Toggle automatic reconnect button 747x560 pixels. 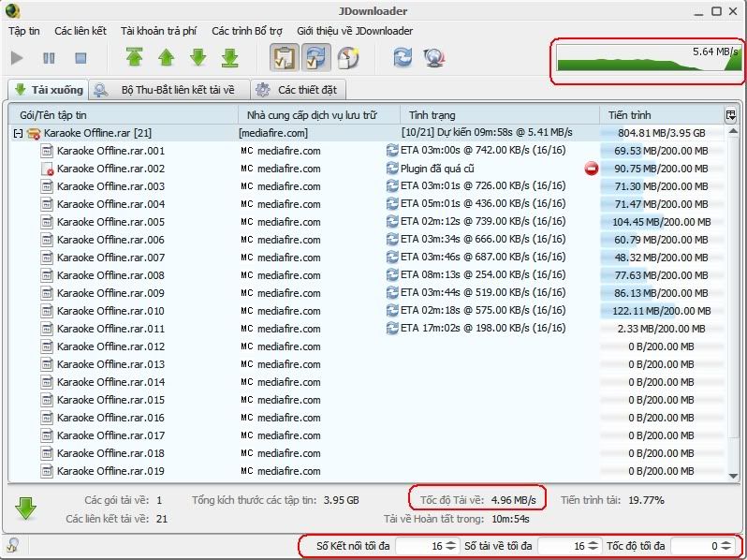(315, 58)
